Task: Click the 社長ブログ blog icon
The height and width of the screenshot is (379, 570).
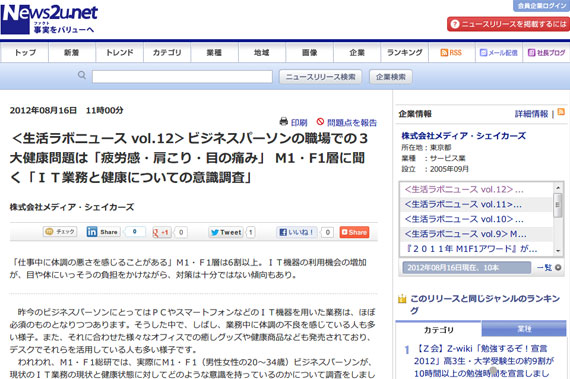Action: [531, 53]
